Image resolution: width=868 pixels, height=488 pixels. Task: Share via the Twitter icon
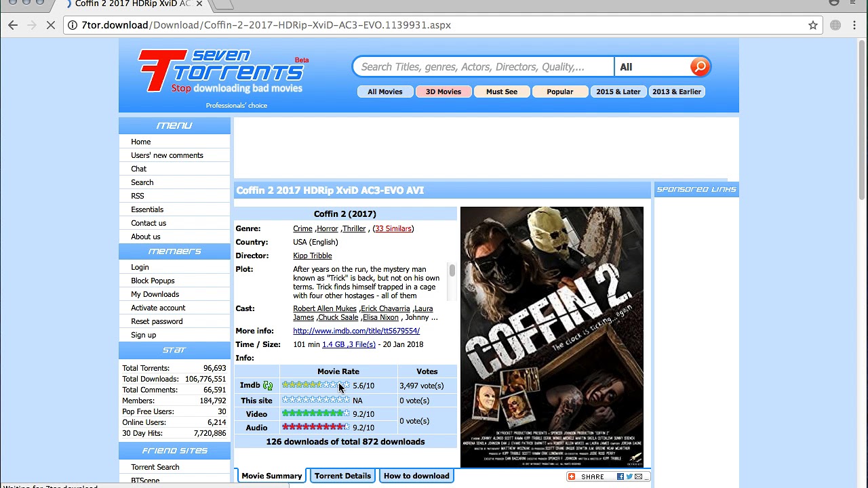click(x=629, y=476)
